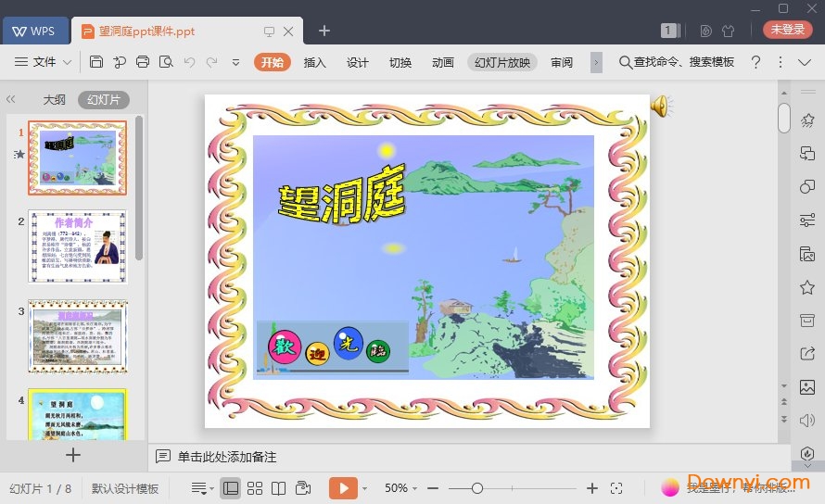
Task: Click the Print icon
Action: (143, 62)
